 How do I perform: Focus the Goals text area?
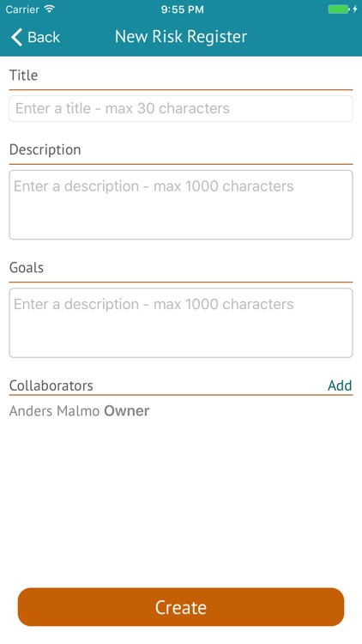181,322
